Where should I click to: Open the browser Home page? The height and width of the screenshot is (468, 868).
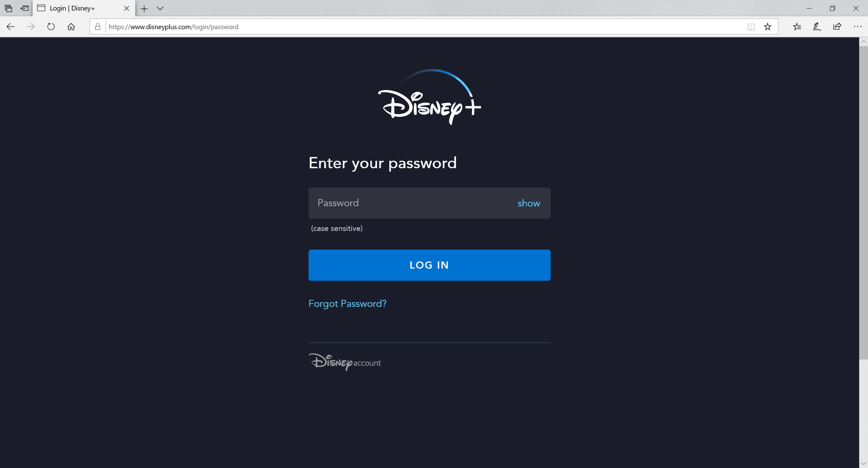point(71,27)
